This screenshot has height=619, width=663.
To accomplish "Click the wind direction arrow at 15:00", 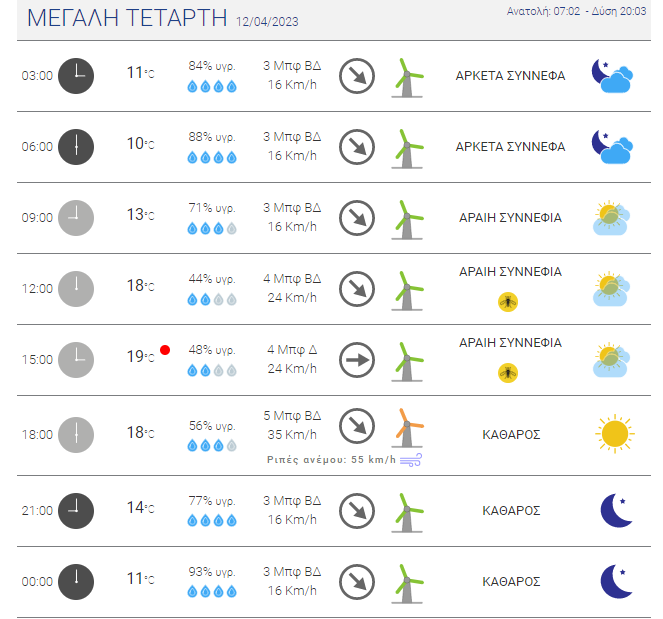I will coord(357,360).
